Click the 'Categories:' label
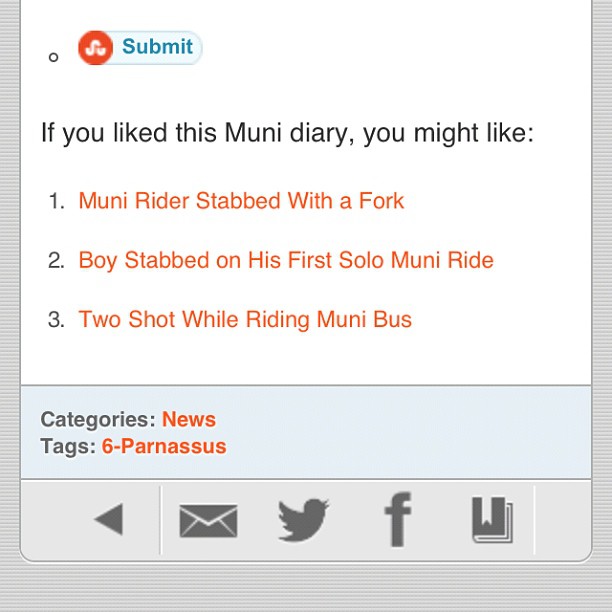The image size is (612, 612). (98, 419)
